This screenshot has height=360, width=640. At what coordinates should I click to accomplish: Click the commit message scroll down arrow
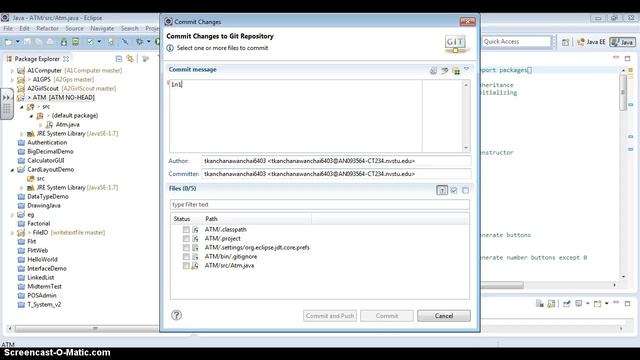(466, 148)
